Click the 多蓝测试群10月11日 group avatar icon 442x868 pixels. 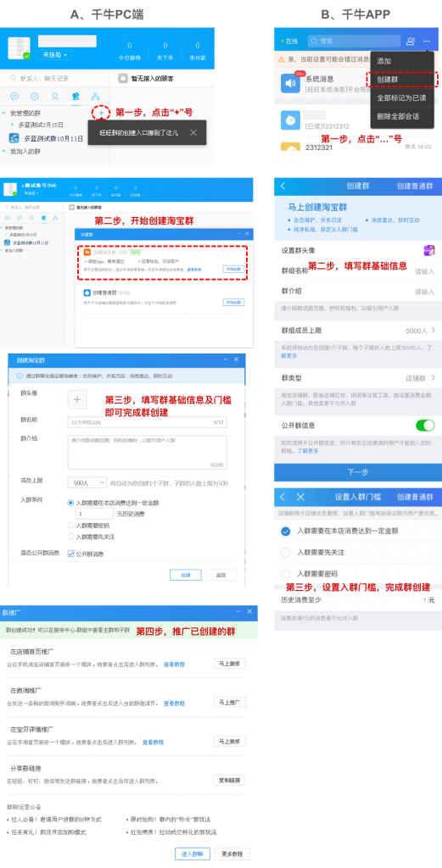pos(14,138)
